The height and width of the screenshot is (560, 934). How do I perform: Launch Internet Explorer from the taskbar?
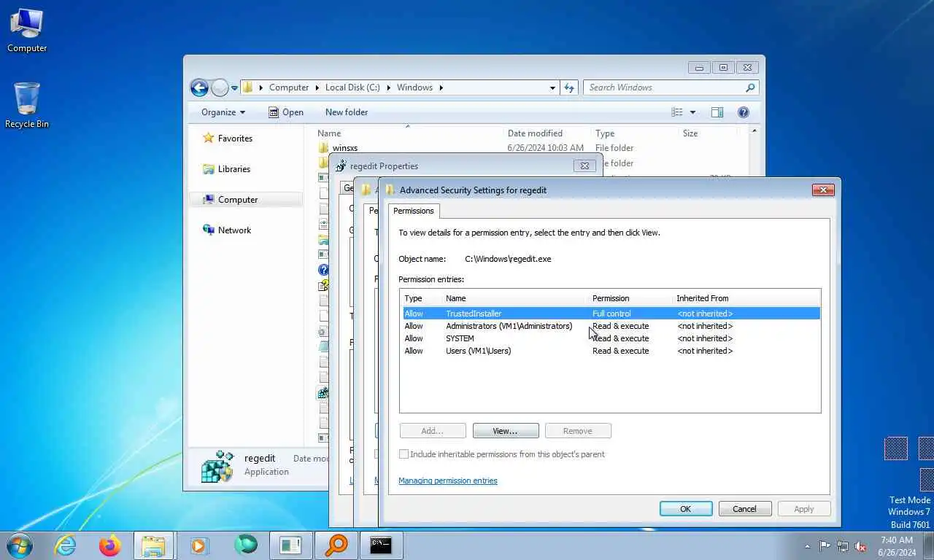(66, 545)
